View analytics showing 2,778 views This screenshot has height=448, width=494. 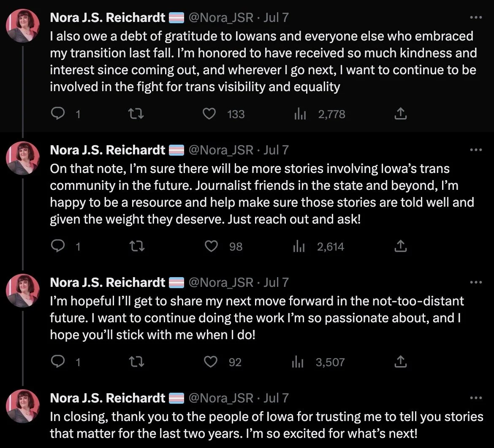click(x=299, y=114)
